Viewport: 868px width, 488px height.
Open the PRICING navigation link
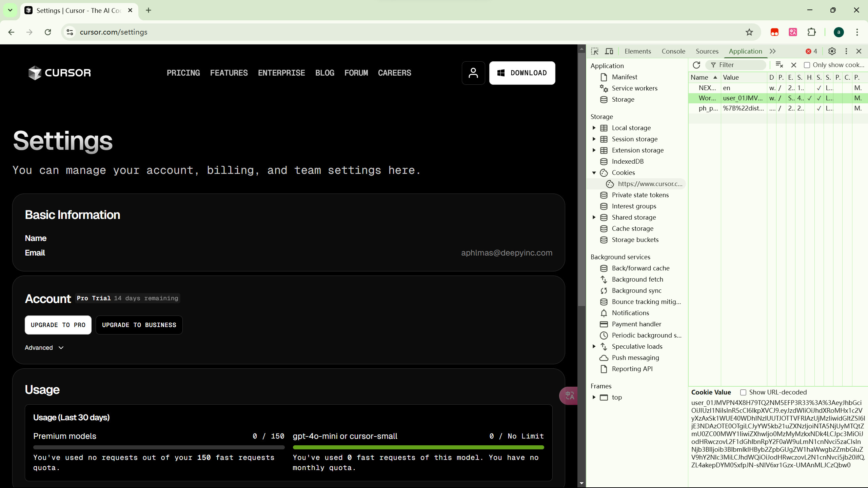pyautogui.click(x=183, y=73)
